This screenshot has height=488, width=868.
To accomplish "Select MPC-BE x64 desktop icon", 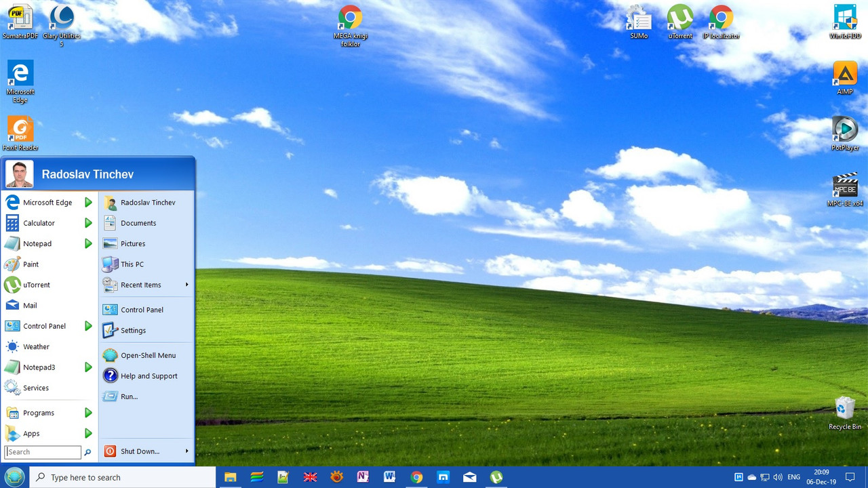I will [845, 190].
